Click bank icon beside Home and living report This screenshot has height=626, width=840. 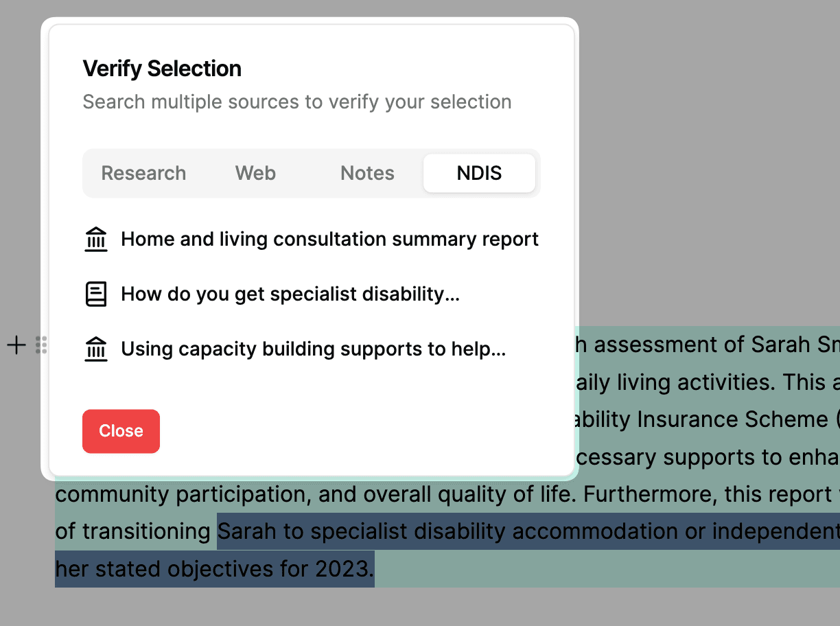96,240
